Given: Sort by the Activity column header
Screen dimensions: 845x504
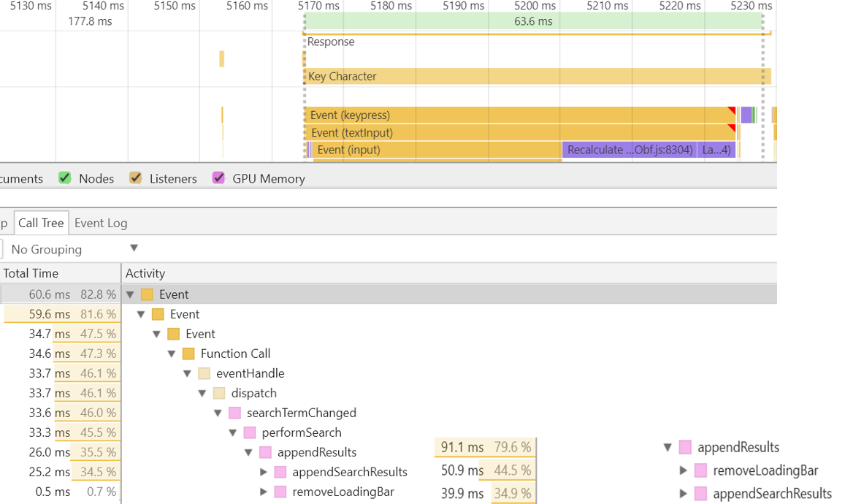Looking at the screenshot, I should [x=449, y=273].
